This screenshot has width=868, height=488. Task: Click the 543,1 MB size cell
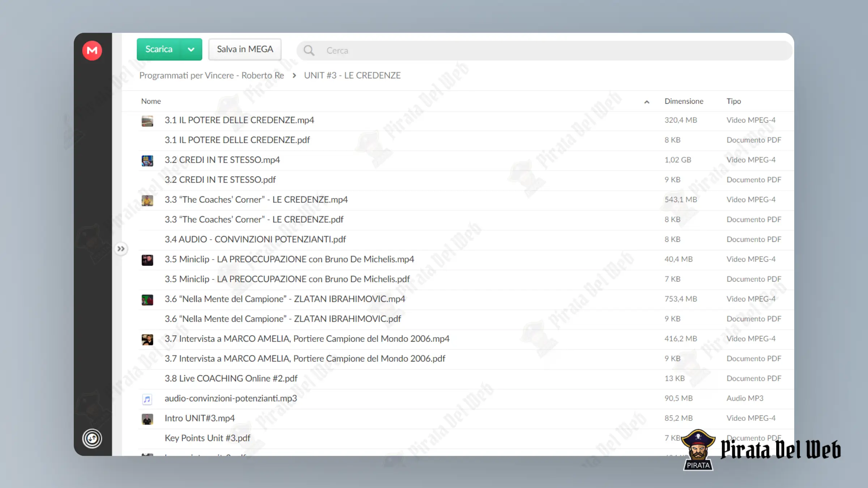(681, 200)
